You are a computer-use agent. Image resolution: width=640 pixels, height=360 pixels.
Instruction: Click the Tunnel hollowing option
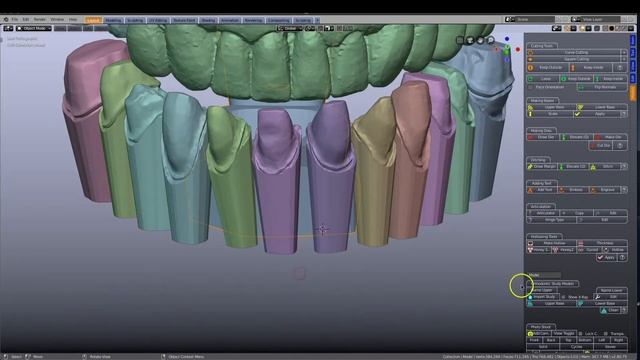click(589, 250)
